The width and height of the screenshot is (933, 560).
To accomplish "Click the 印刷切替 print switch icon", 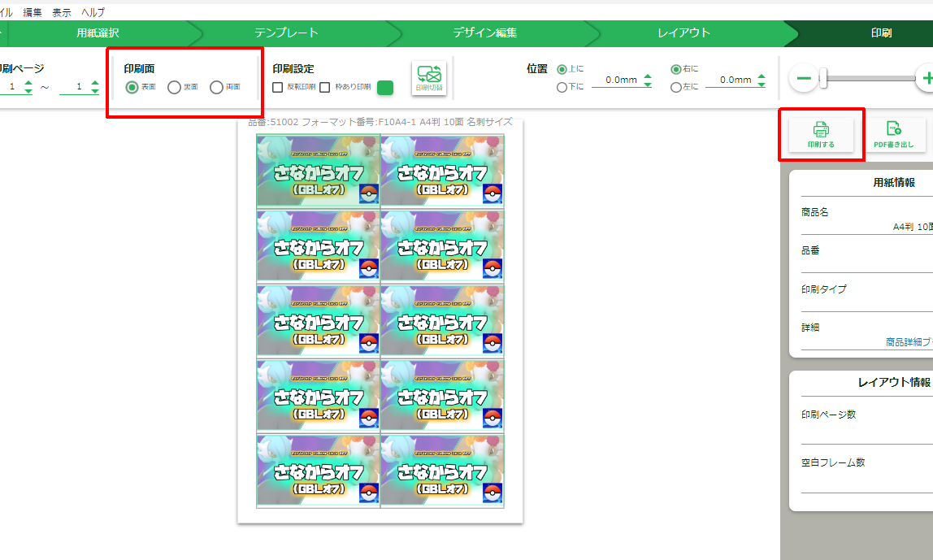I will 429,79.
